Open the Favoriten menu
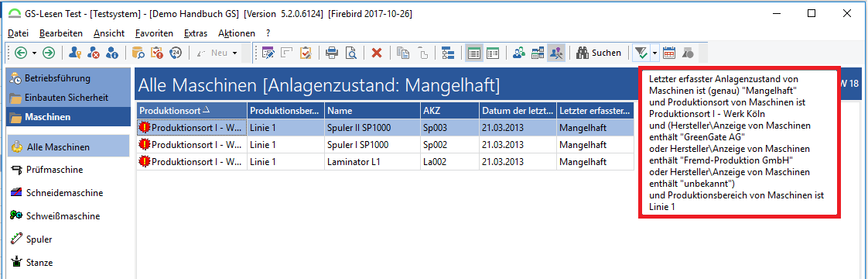 point(154,33)
